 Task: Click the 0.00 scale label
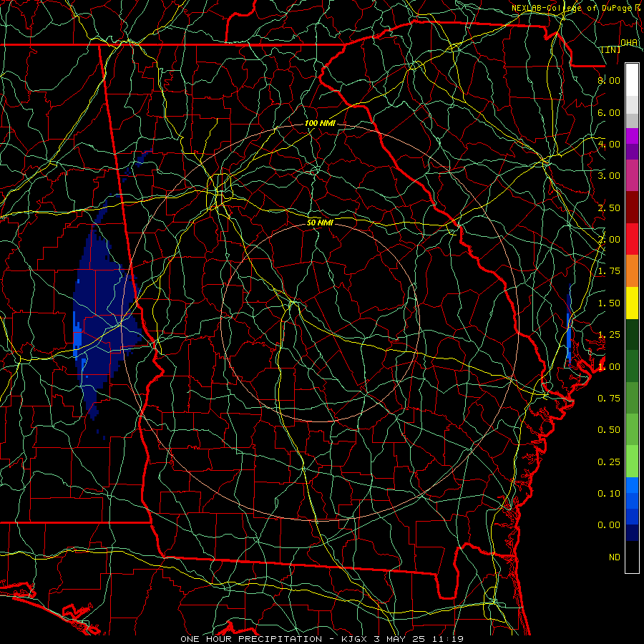pyautogui.click(x=609, y=525)
